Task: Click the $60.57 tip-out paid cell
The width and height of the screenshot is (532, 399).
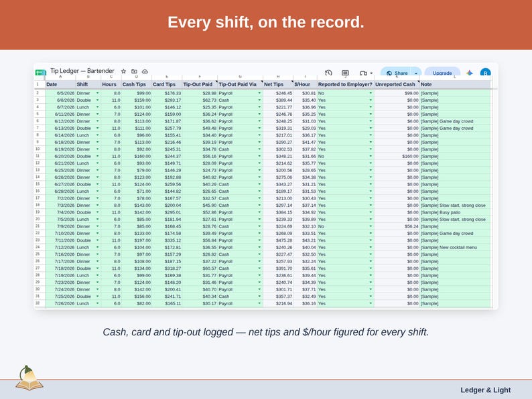Action: click(x=200, y=268)
